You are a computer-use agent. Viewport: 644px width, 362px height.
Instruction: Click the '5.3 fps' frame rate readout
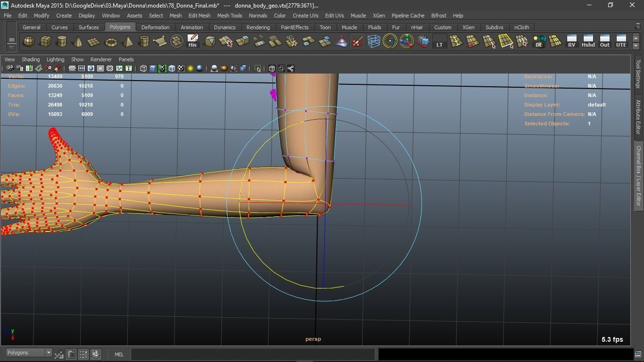click(612, 339)
